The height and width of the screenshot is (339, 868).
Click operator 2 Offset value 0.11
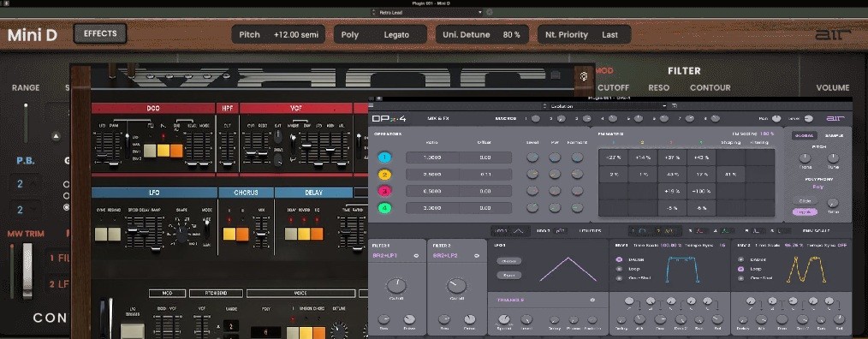coord(485,175)
